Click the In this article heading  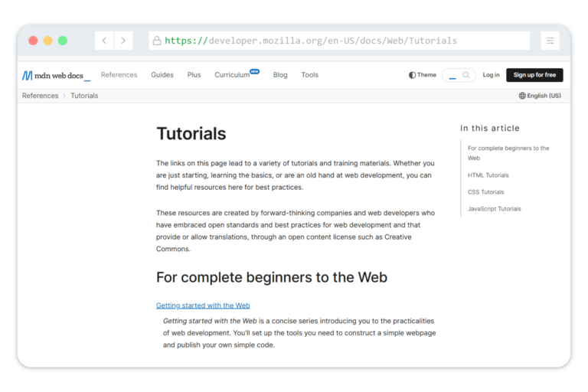tap(490, 129)
